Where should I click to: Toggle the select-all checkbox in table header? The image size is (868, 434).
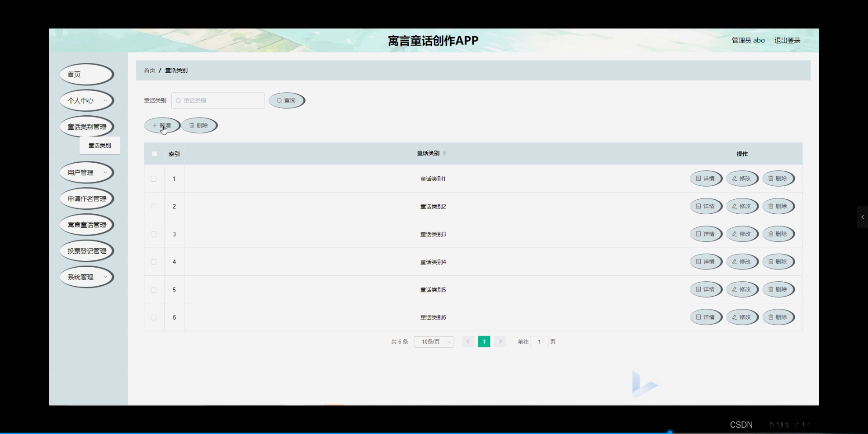tap(154, 154)
